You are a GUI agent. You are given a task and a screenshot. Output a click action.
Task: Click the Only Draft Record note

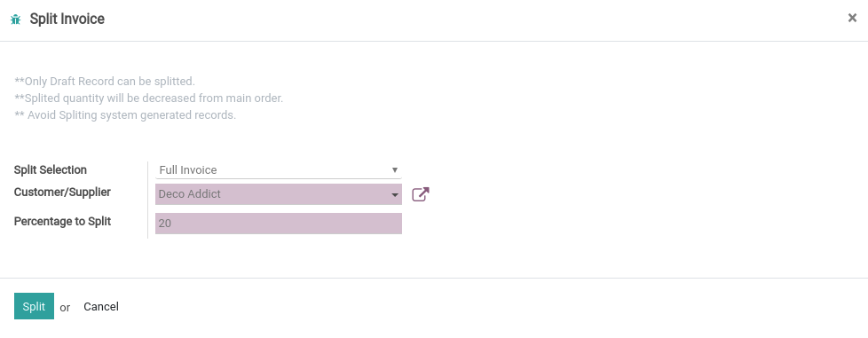105,82
